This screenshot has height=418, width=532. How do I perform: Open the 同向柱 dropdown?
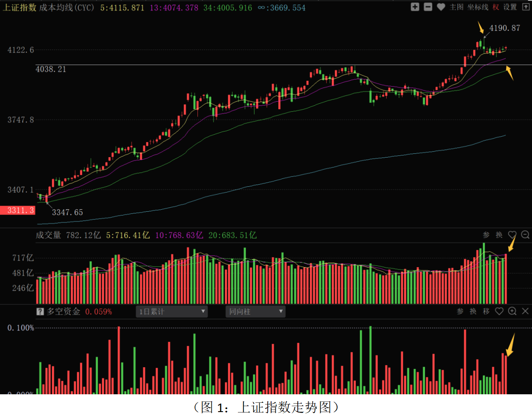pos(255,312)
